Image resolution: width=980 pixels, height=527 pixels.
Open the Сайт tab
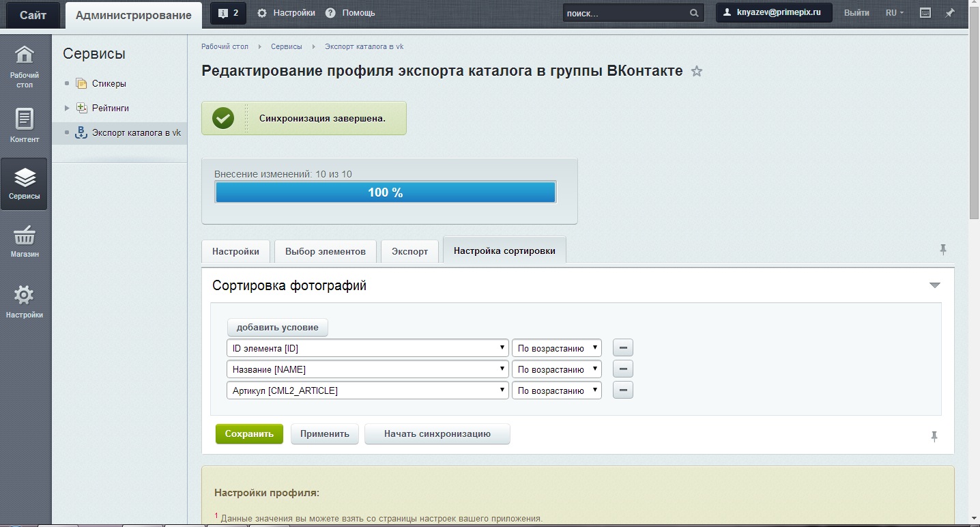point(31,14)
